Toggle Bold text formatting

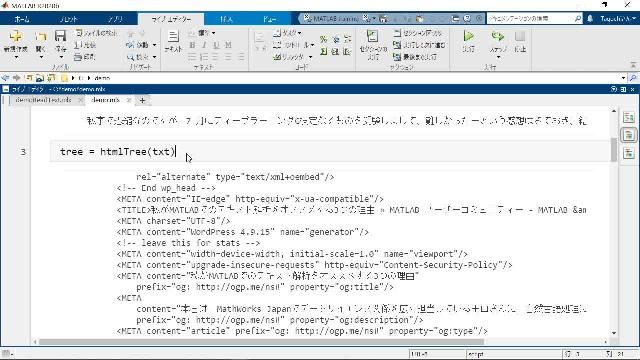(192, 45)
